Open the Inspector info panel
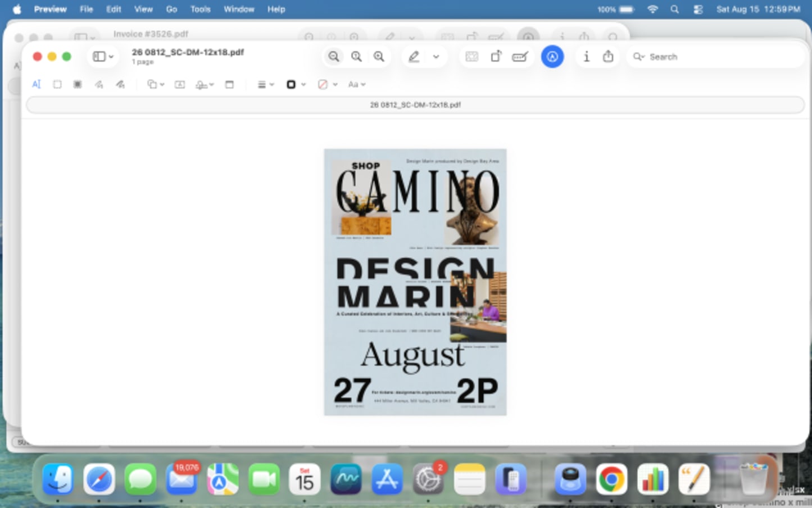 click(x=586, y=56)
